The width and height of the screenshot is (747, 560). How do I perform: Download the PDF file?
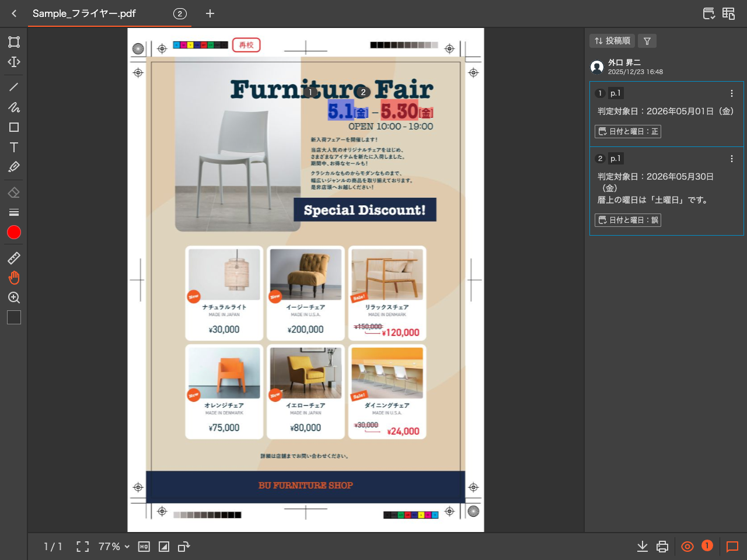[x=642, y=547]
